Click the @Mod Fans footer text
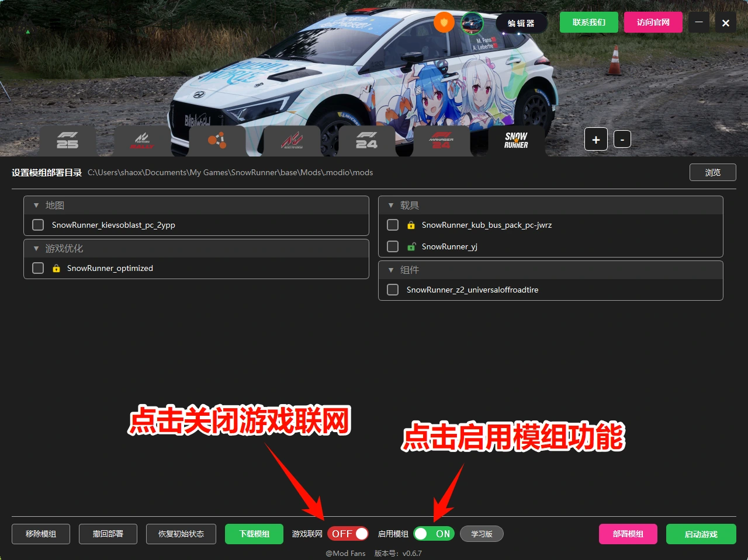The height and width of the screenshot is (560, 748). point(345,553)
